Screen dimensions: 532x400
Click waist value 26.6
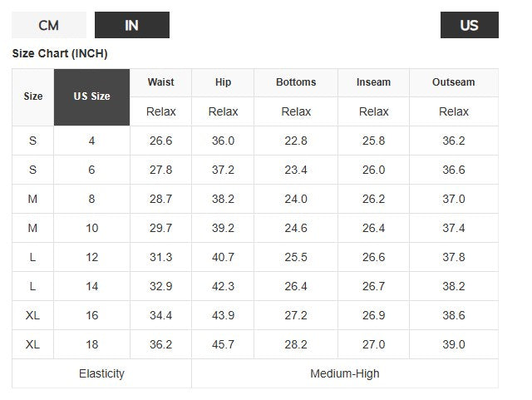(160, 141)
